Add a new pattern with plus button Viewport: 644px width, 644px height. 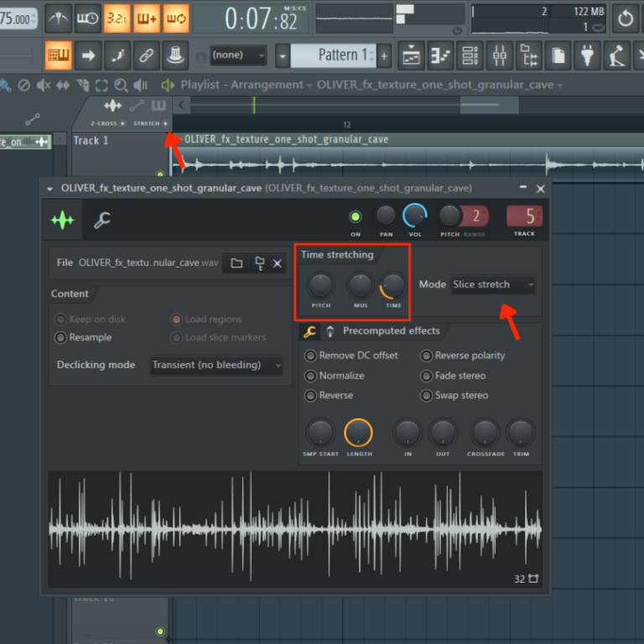coord(384,55)
